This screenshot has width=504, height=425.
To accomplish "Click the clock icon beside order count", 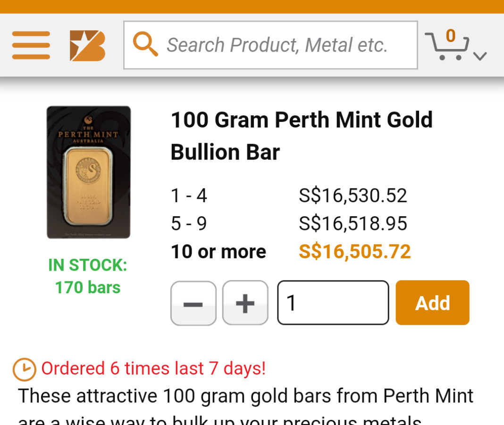I will pyautogui.click(x=24, y=369).
